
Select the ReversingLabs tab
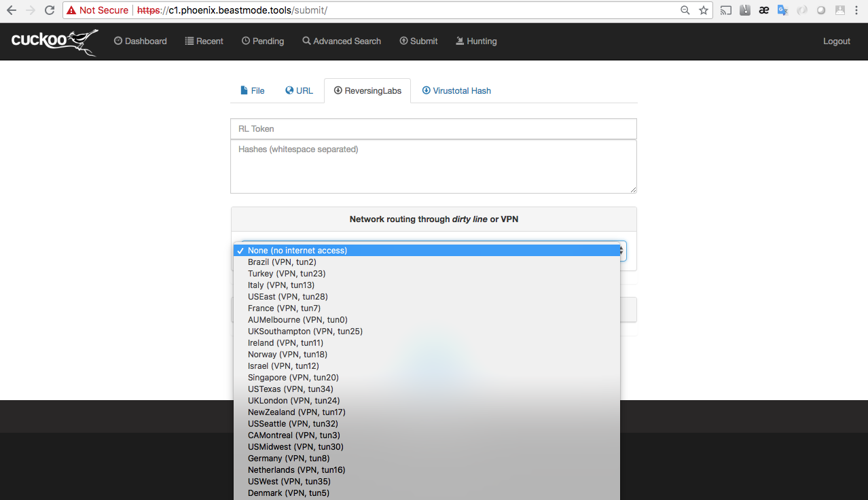pyautogui.click(x=367, y=90)
